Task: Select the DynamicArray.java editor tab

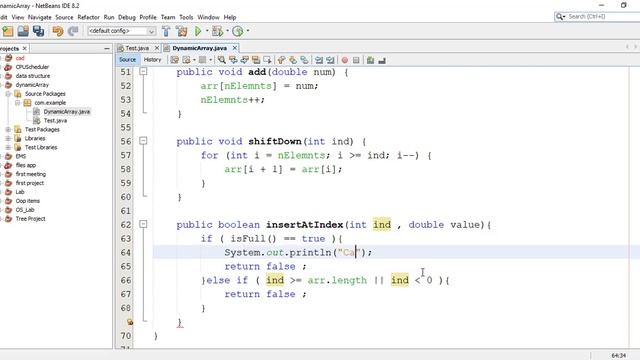Action: 200,48
